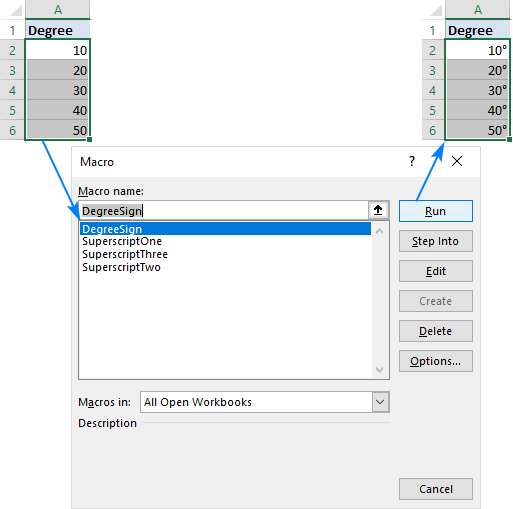Click macro list scroll down arrow
The image size is (513, 509).
click(379, 370)
